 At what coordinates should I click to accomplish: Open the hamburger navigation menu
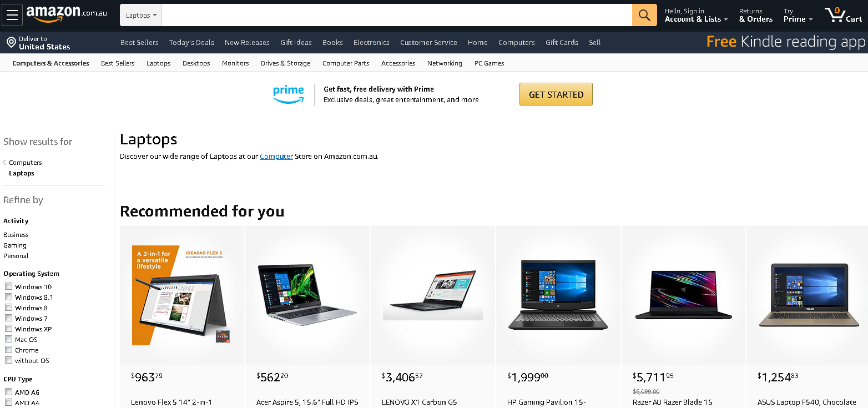point(12,15)
